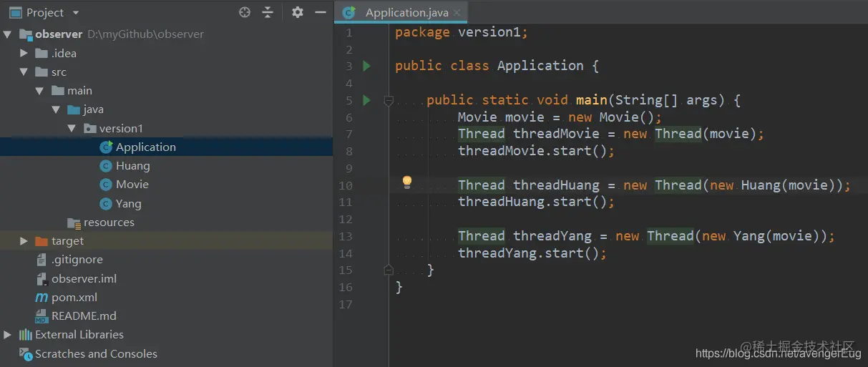Click line number 10 in gutter

[346, 185]
